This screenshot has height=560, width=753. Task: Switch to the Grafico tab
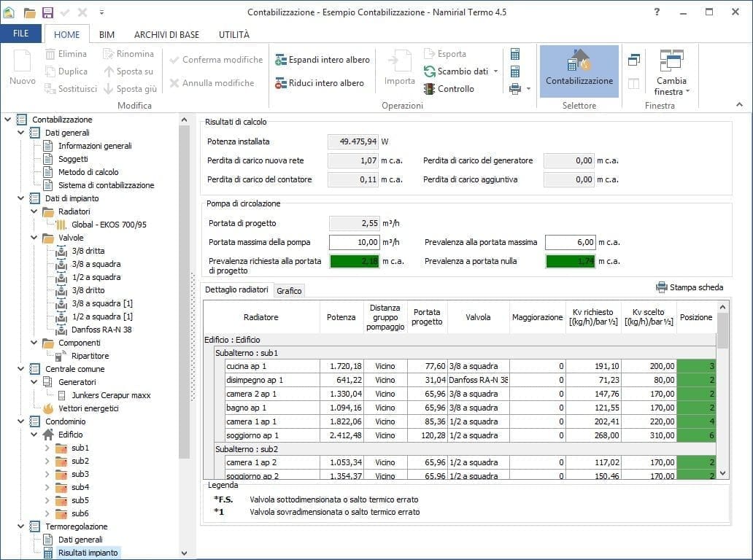289,290
